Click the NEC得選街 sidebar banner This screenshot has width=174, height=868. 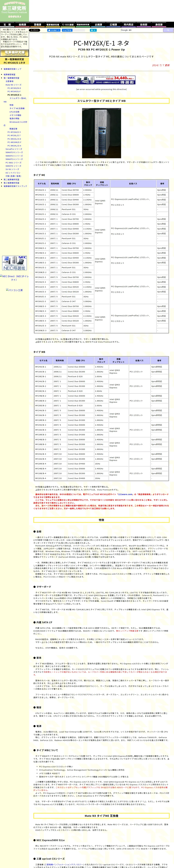(14, 263)
